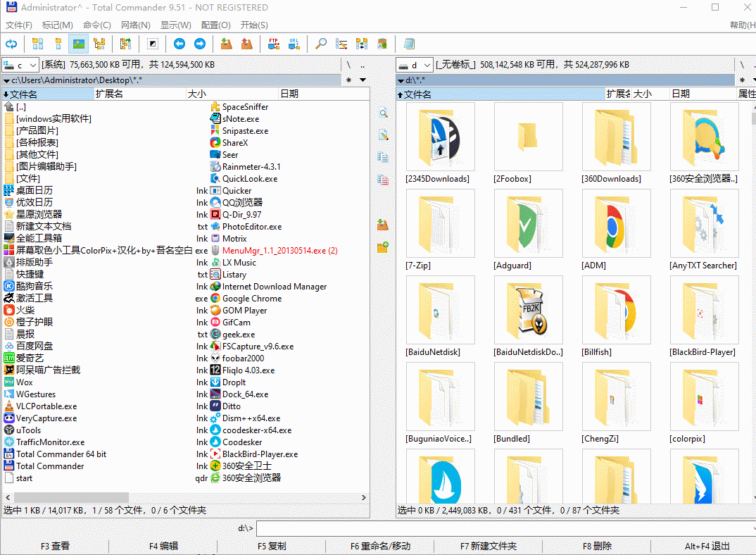Open the right panel drive dropdown
756x555 pixels.
(x=428, y=64)
